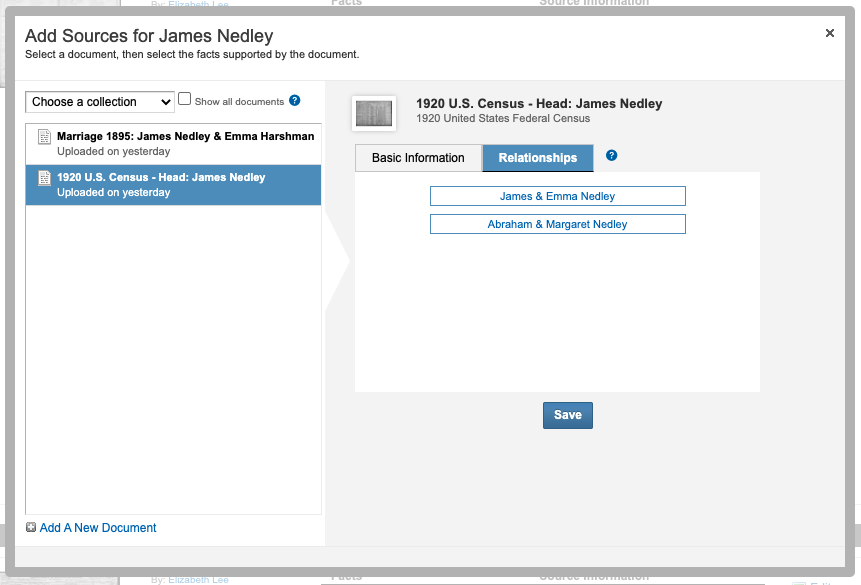Click the 1920 U.S. Census document heading
This screenshot has height=585, width=861.
[539, 104]
